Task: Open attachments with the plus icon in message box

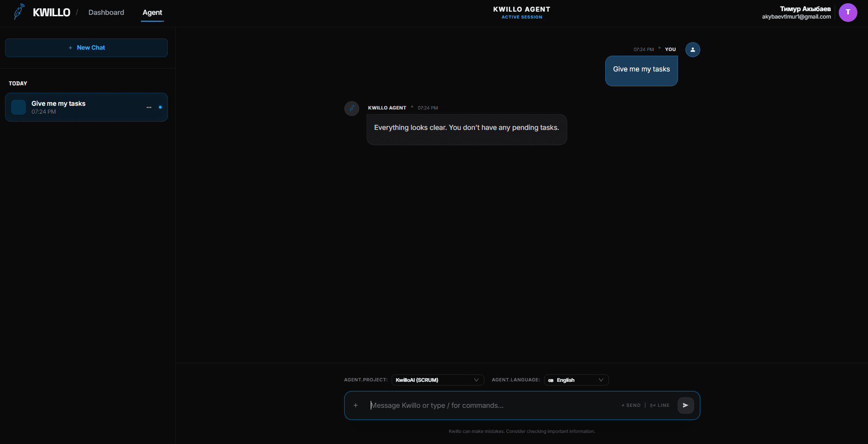Action: (x=355, y=405)
